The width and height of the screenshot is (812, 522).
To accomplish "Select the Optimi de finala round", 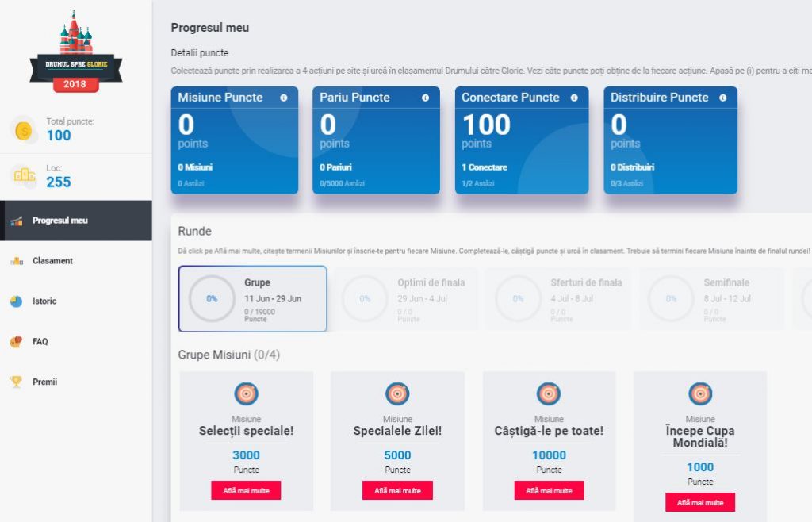I will (405, 299).
